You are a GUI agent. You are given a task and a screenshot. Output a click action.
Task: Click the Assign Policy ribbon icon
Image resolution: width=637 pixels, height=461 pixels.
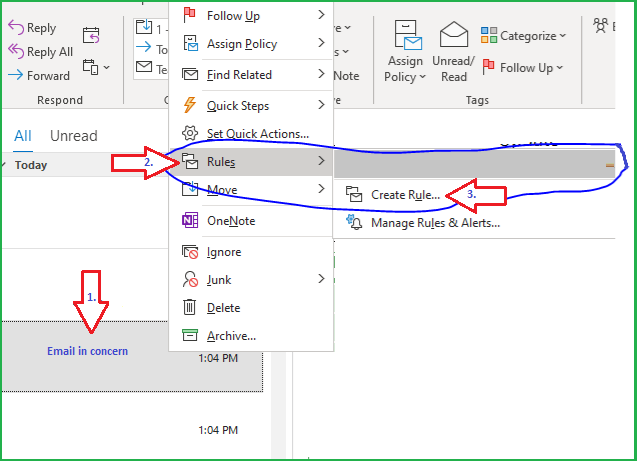click(408, 35)
